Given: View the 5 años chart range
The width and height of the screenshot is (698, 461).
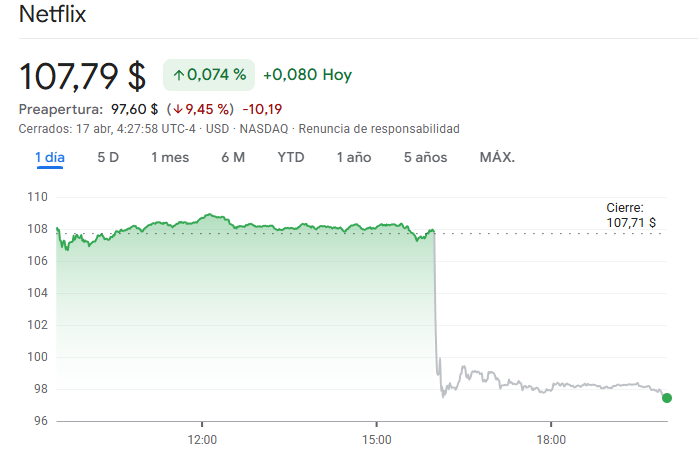Looking at the screenshot, I should pyautogui.click(x=425, y=157).
